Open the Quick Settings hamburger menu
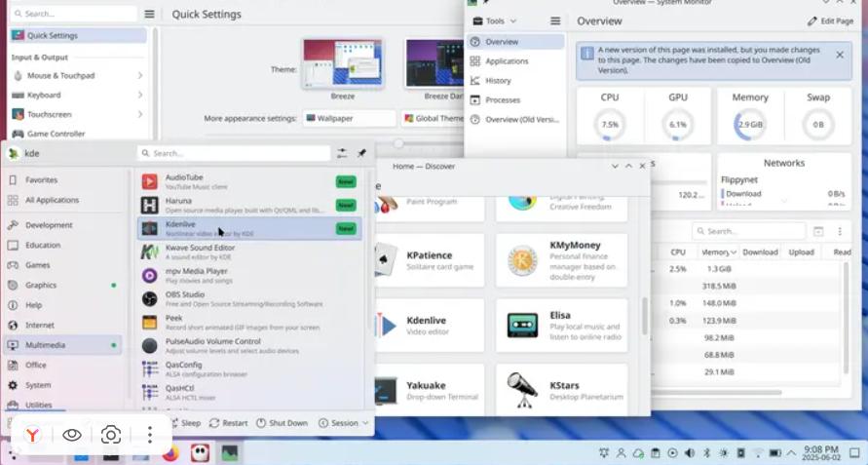The width and height of the screenshot is (868, 465). coord(149,14)
